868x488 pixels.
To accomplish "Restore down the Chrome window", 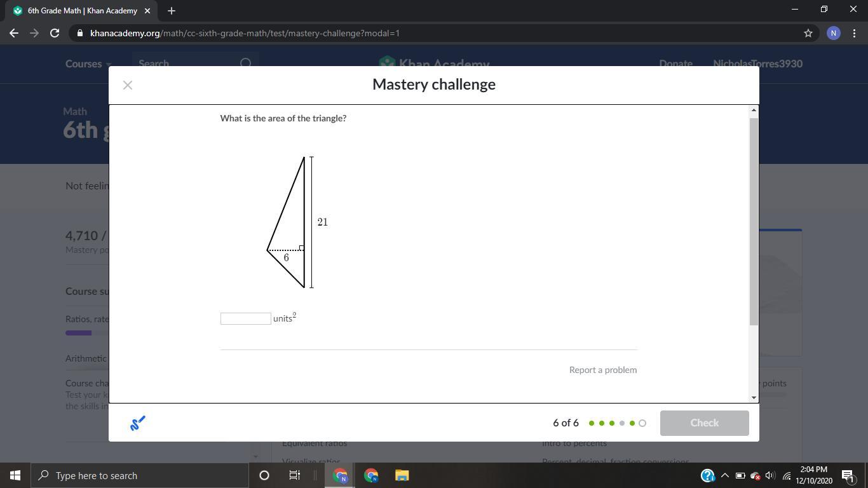I will [x=824, y=9].
